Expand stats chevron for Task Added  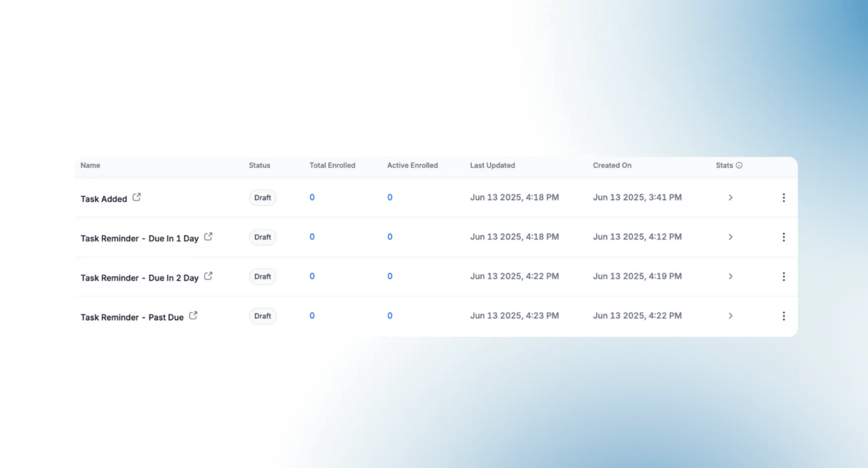click(x=731, y=198)
